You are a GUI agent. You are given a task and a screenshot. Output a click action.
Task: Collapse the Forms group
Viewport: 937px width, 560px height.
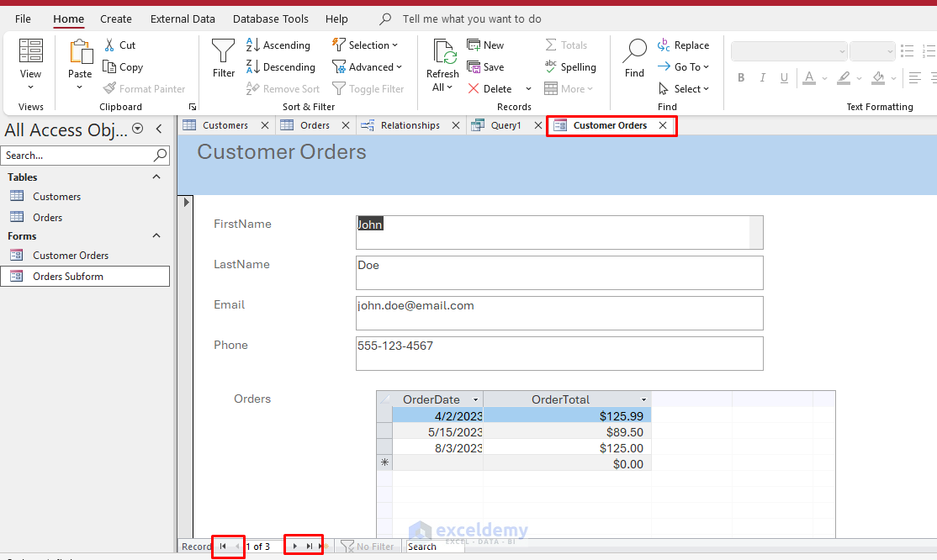pyautogui.click(x=156, y=235)
